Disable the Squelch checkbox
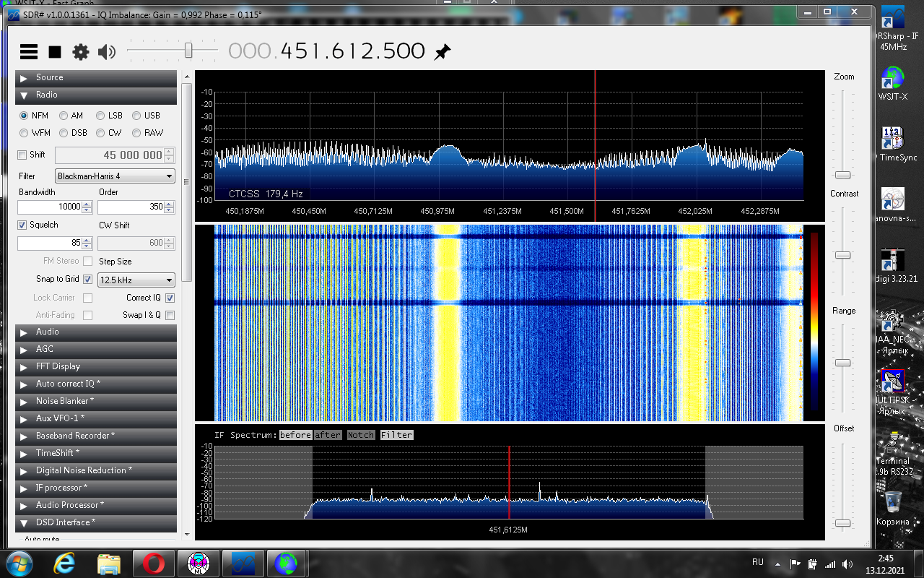This screenshot has height=578, width=924. click(22, 225)
